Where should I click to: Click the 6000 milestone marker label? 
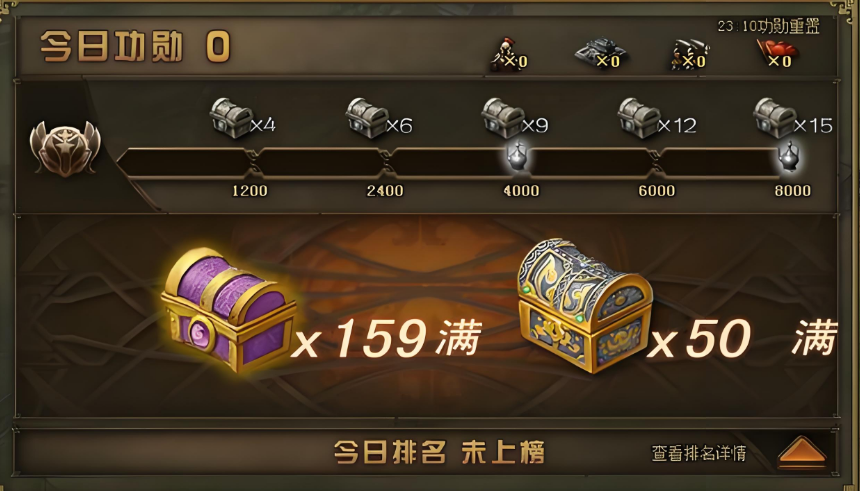(657, 191)
